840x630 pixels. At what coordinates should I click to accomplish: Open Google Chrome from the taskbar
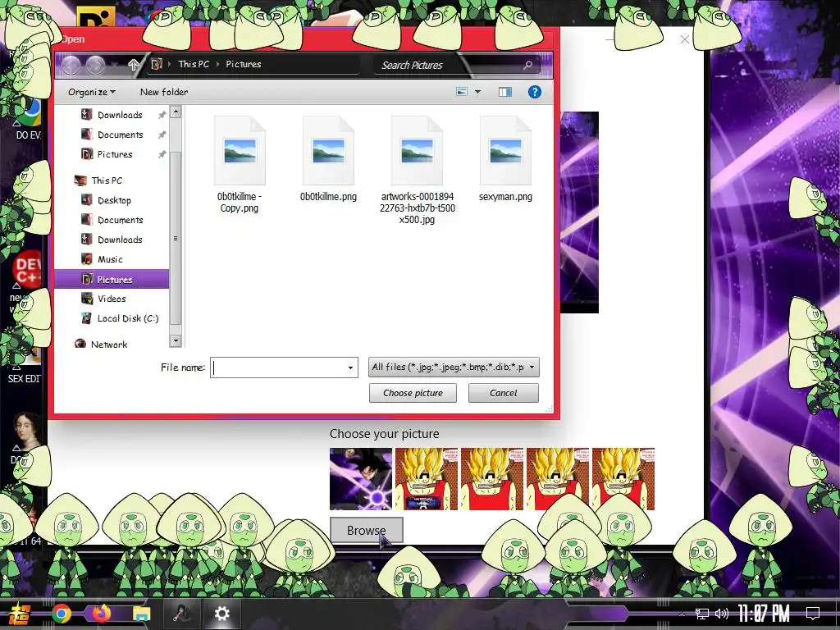coord(61,614)
